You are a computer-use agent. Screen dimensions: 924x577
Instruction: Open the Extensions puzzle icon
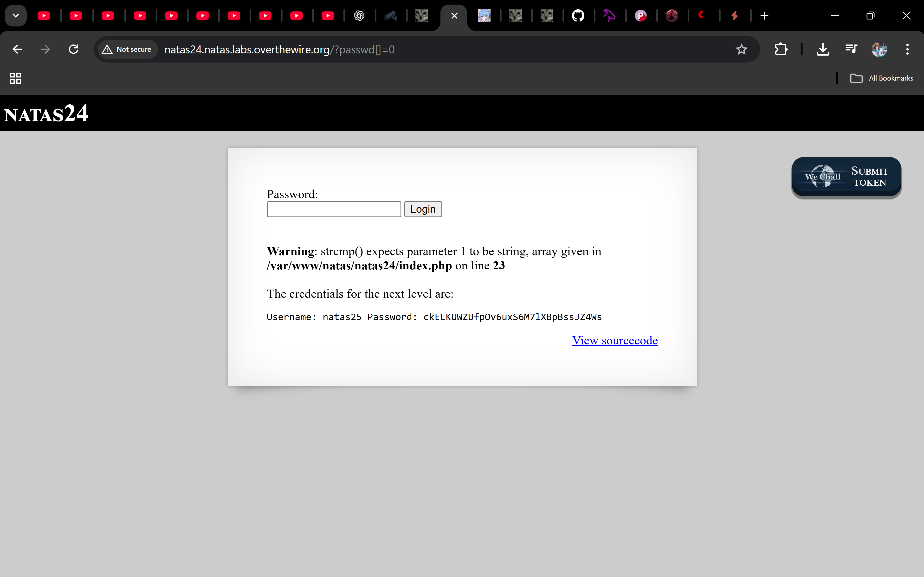pyautogui.click(x=781, y=49)
